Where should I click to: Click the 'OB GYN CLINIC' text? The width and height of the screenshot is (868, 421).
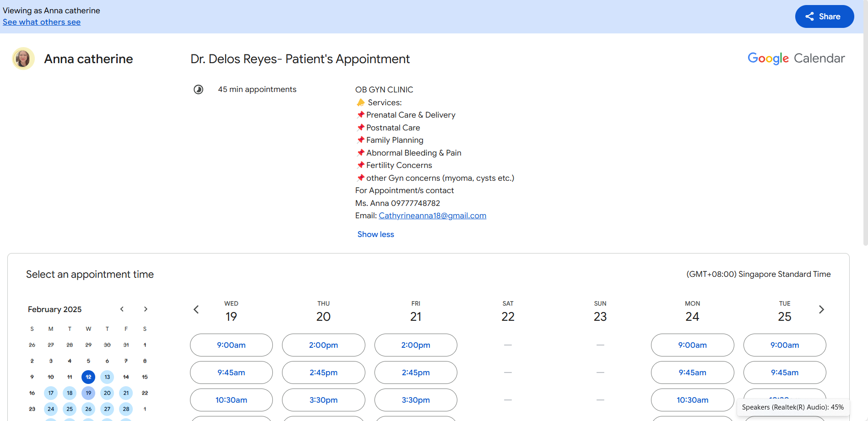(x=384, y=90)
